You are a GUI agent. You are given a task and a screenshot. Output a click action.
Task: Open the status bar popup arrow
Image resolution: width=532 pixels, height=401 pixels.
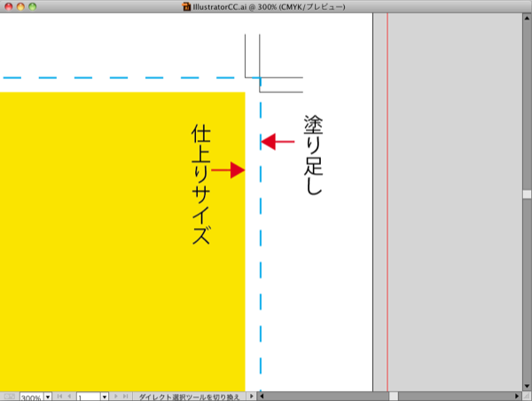[251, 397]
